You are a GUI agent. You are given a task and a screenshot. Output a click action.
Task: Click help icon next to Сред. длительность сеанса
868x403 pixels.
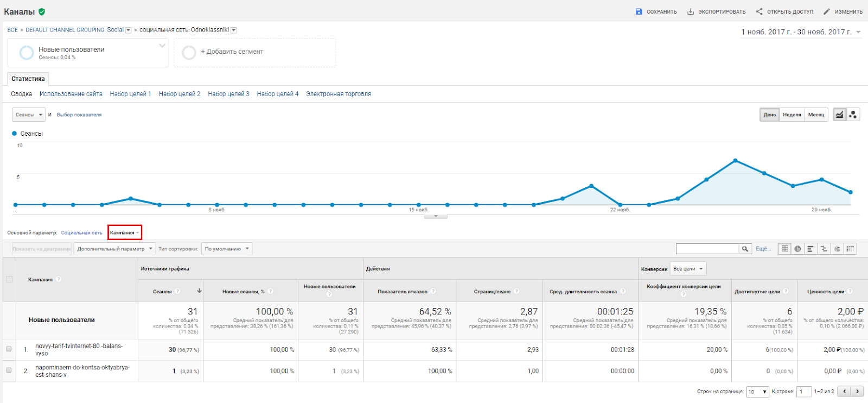623,291
